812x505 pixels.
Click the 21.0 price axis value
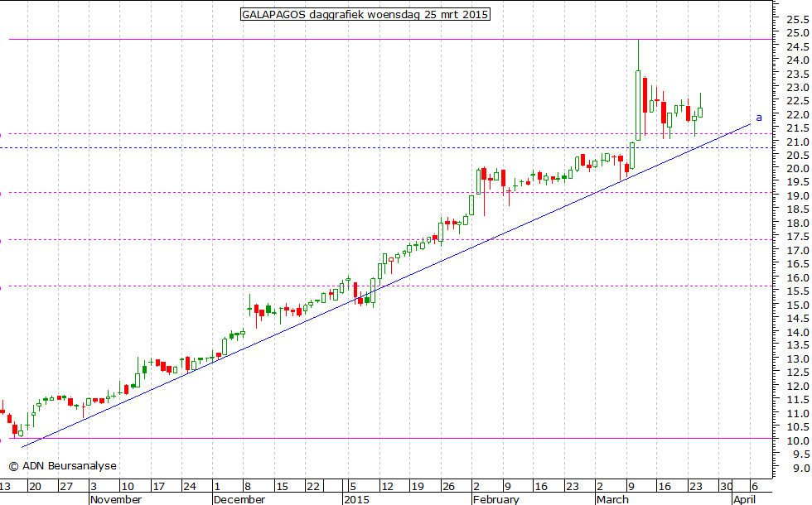coord(797,142)
